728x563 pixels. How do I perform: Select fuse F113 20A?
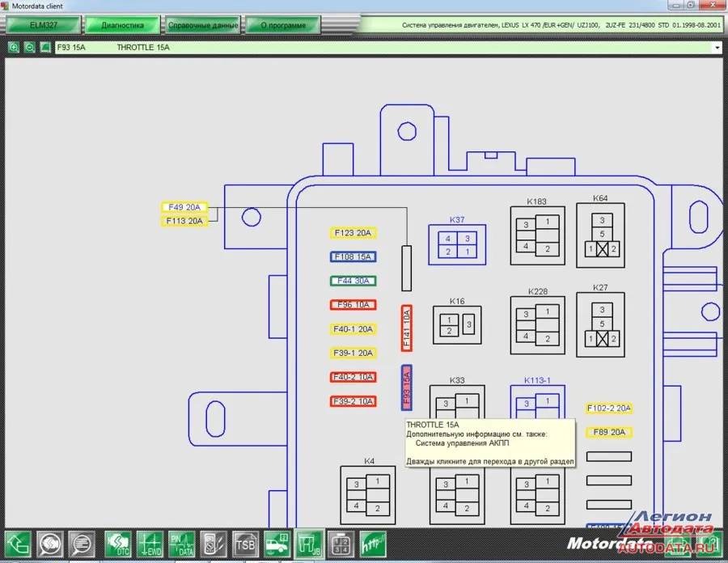[184, 221]
